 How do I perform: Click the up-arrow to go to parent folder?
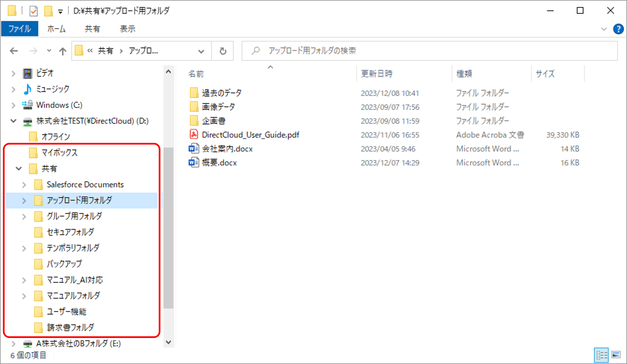coord(63,51)
